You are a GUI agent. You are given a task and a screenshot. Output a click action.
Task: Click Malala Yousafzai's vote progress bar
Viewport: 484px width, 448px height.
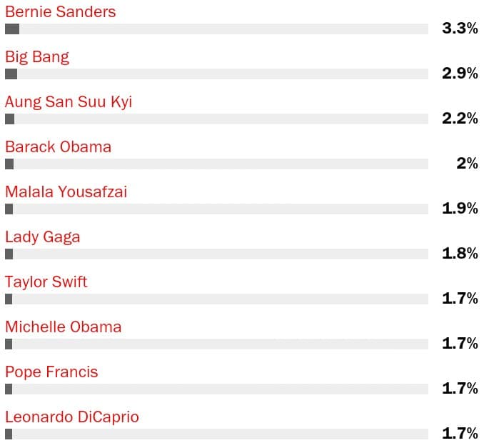216,209
